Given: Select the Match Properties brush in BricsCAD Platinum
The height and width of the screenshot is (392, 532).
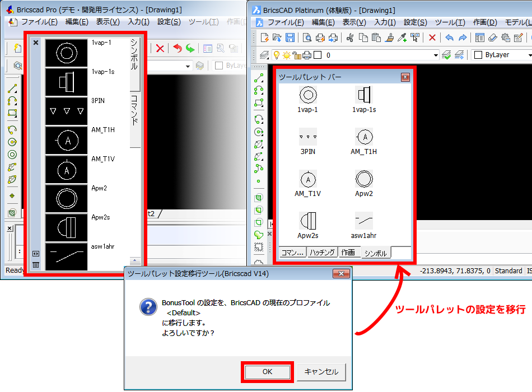Looking at the screenshot, I should 389,38.
